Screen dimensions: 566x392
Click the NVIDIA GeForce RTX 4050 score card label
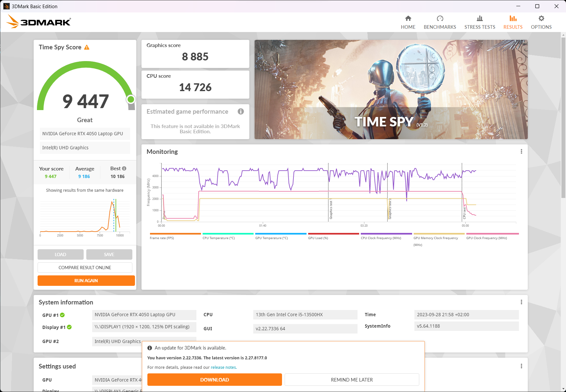click(85, 134)
